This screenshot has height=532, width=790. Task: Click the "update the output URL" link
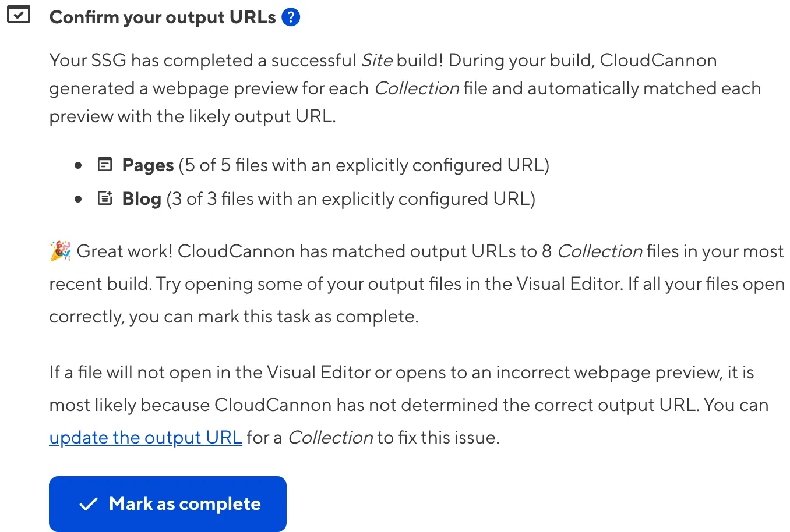tap(146, 437)
